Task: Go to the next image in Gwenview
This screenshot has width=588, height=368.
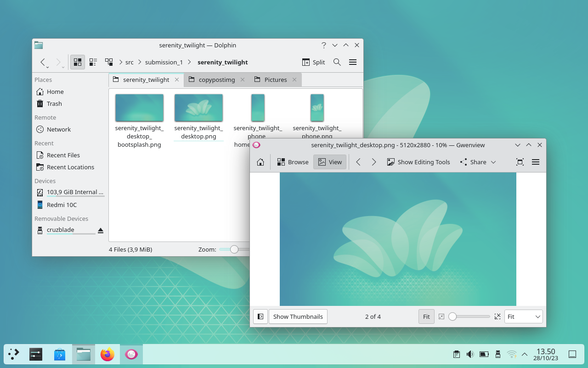Action: [x=374, y=162]
